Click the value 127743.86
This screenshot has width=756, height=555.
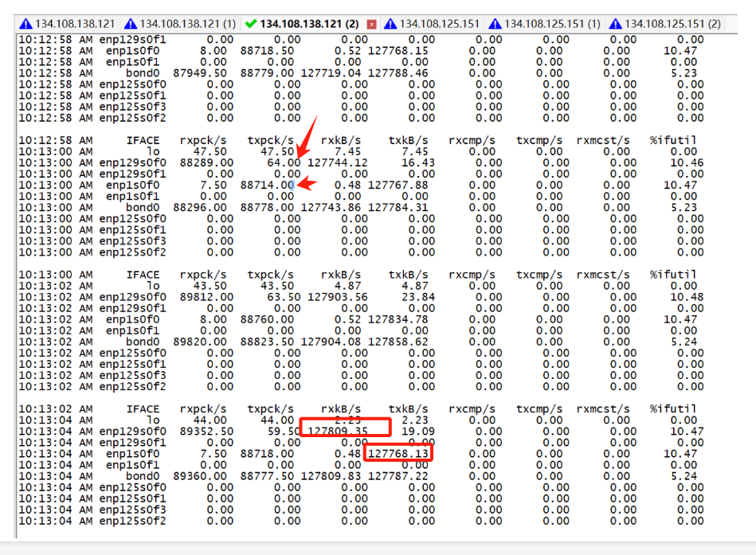pos(331,208)
